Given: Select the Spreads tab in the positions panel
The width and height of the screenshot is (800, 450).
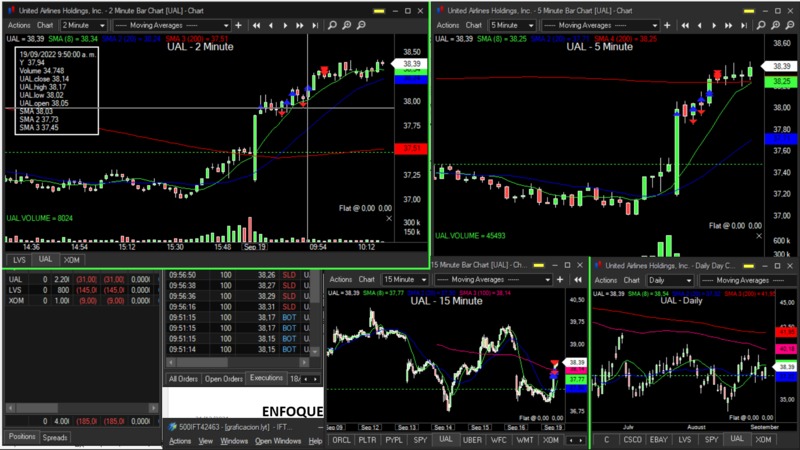Looking at the screenshot, I should point(55,437).
